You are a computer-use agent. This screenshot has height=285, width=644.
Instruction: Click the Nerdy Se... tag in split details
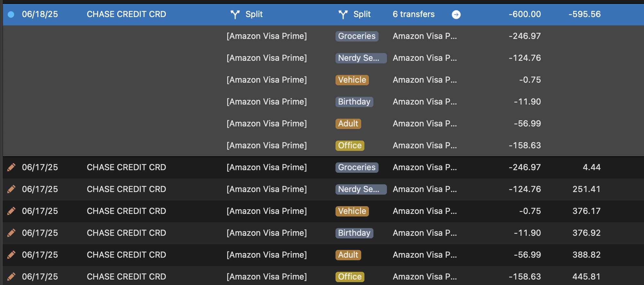pyautogui.click(x=361, y=58)
